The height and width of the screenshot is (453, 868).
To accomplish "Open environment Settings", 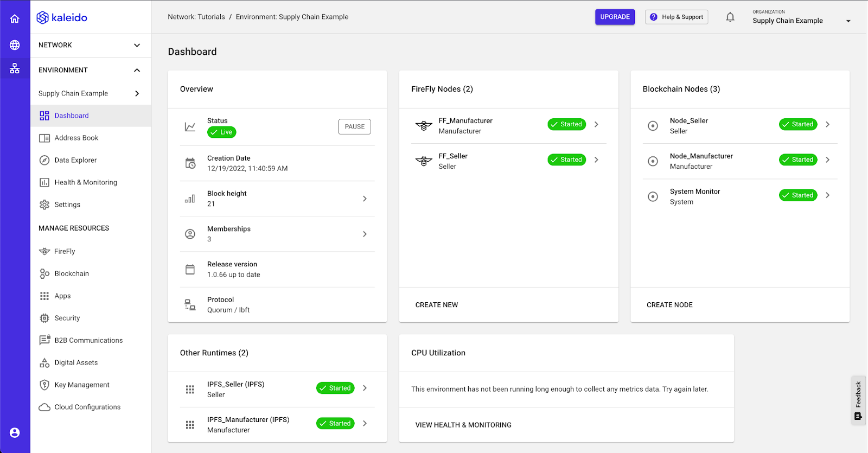I will click(x=91, y=205).
